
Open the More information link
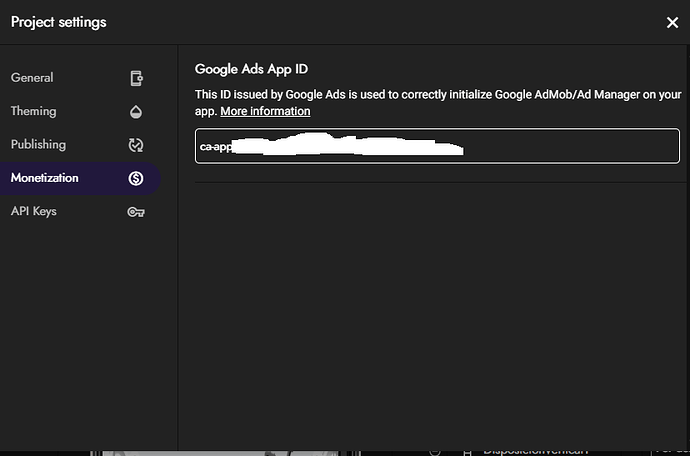pyautogui.click(x=265, y=111)
